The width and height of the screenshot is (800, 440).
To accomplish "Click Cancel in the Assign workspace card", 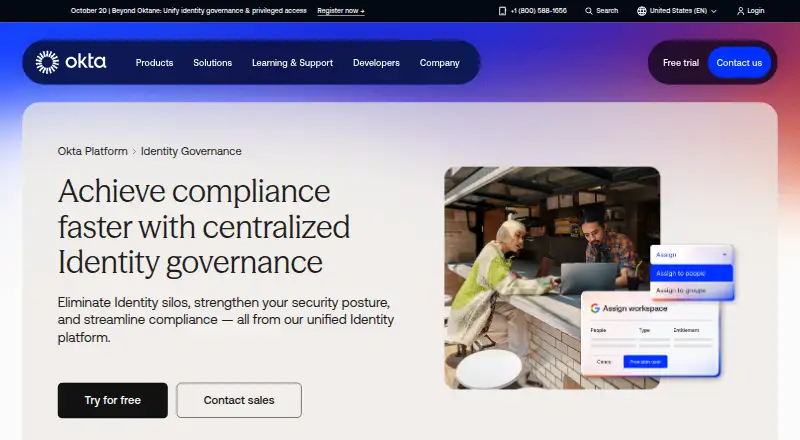I will click(604, 361).
